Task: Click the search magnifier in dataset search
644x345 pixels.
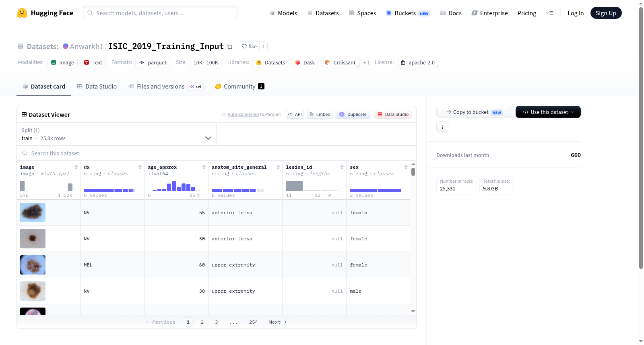Action: 25,153
